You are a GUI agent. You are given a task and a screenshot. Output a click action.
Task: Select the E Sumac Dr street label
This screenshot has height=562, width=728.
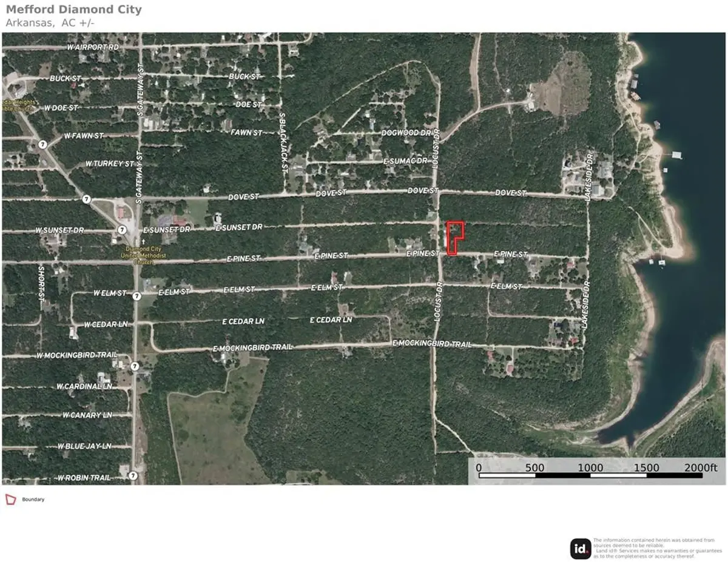click(x=405, y=161)
